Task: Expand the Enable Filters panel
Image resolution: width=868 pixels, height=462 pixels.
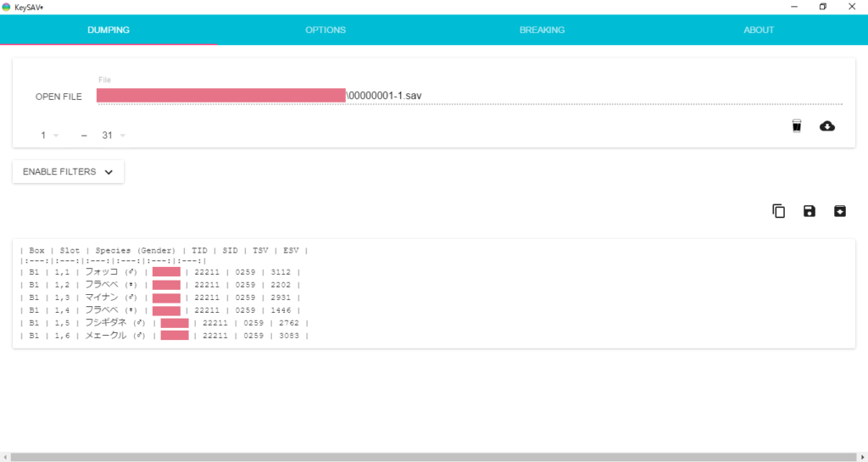Action: pyautogui.click(x=68, y=172)
